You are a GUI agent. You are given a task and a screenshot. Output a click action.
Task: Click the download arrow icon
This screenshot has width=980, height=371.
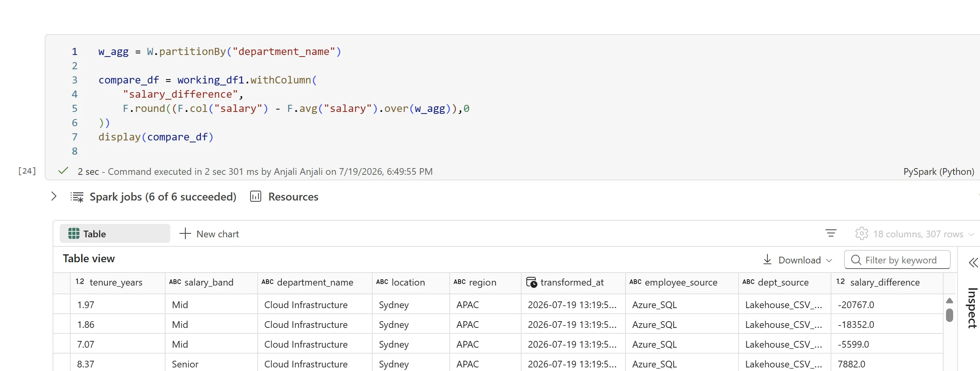767,259
